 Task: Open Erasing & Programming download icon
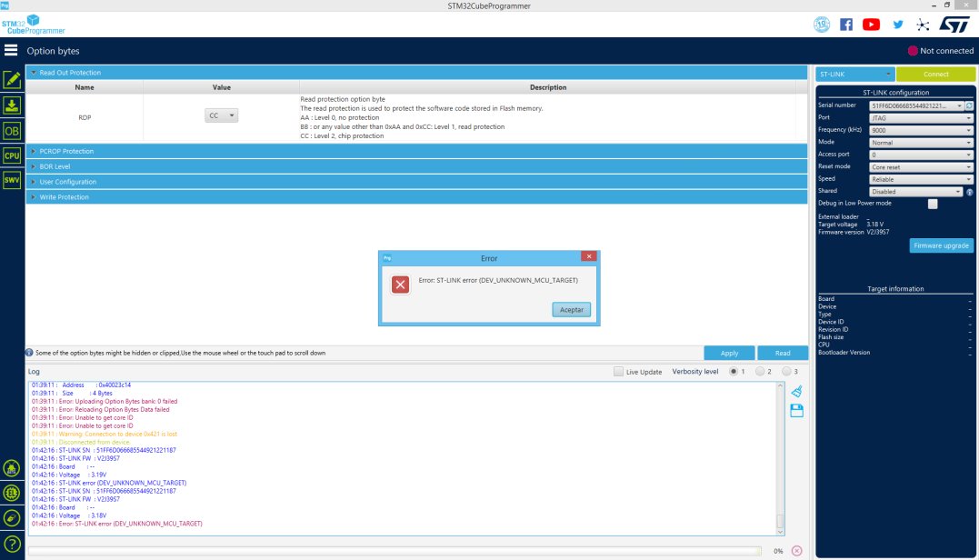pyautogui.click(x=12, y=105)
